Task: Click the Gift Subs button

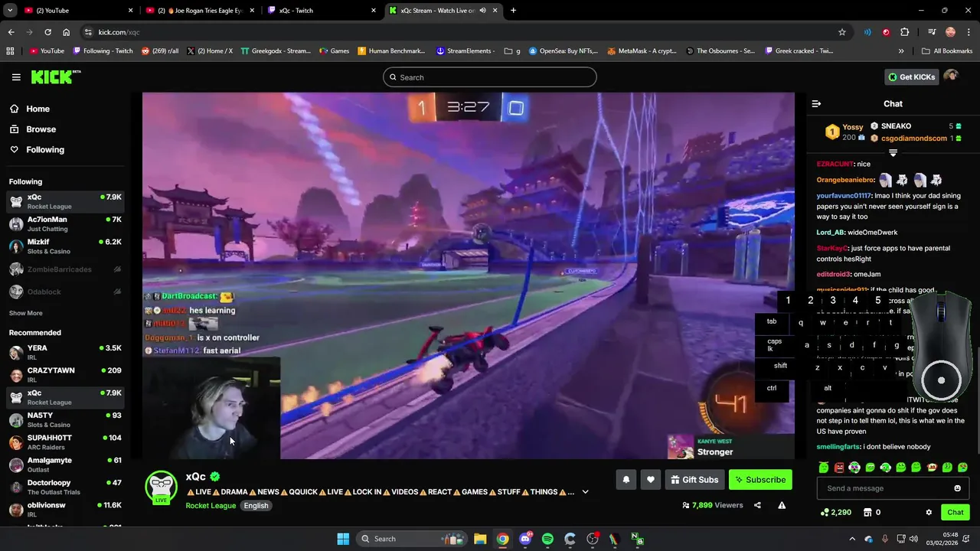Action: tap(694, 480)
